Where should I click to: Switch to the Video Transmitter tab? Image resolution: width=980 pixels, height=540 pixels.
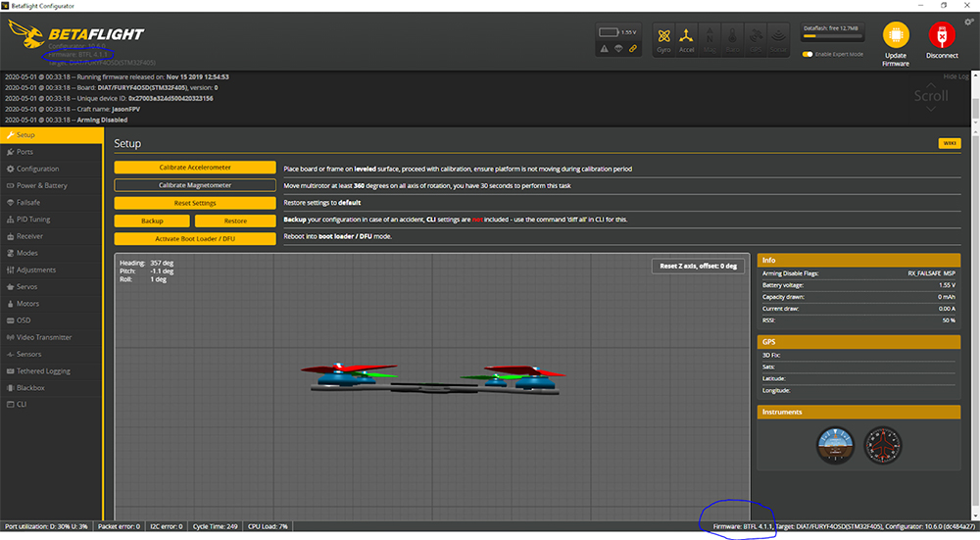52,337
